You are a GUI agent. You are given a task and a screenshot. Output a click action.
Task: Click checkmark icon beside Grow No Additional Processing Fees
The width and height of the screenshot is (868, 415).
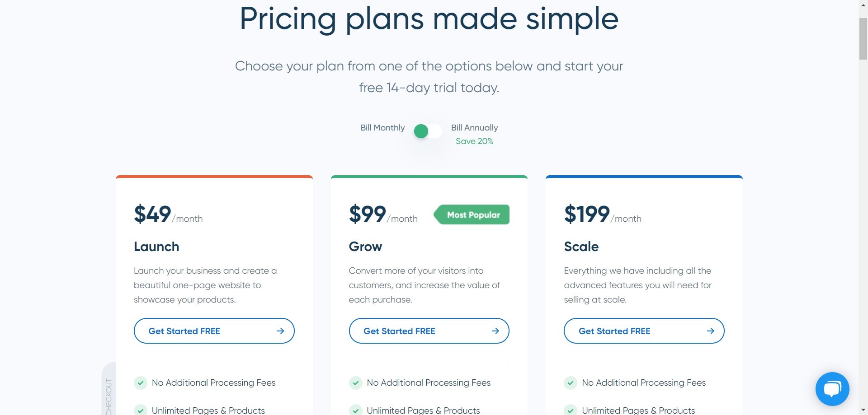pos(356,383)
